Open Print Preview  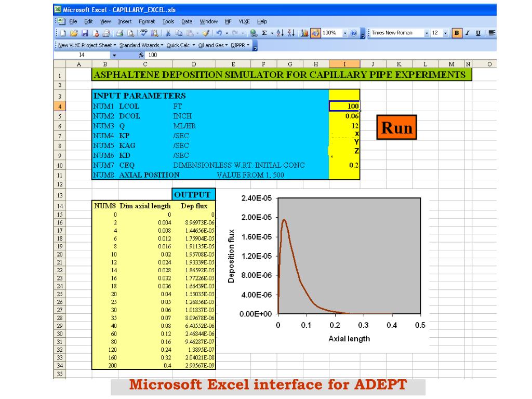pyautogui.click(x=130, y=33)
